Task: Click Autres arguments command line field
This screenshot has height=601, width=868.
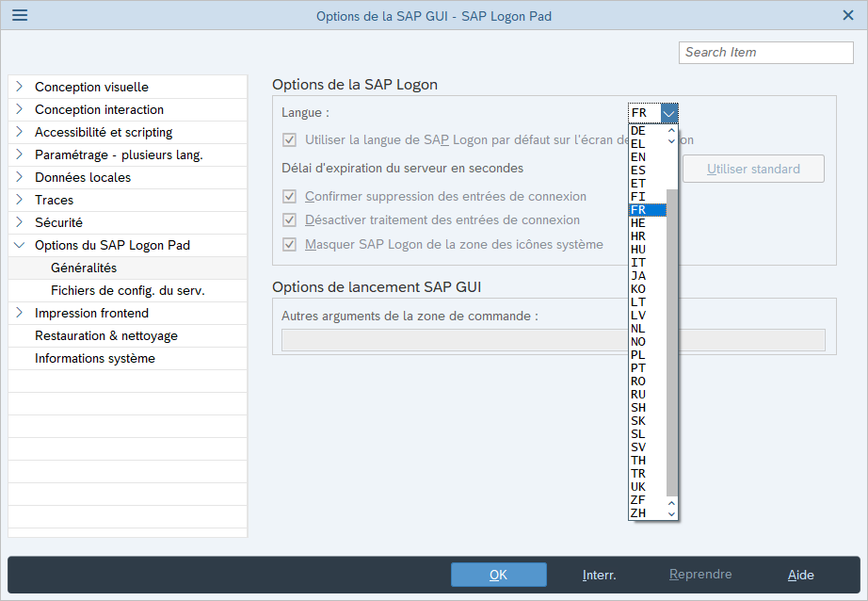Action: [x=553, y=339]
